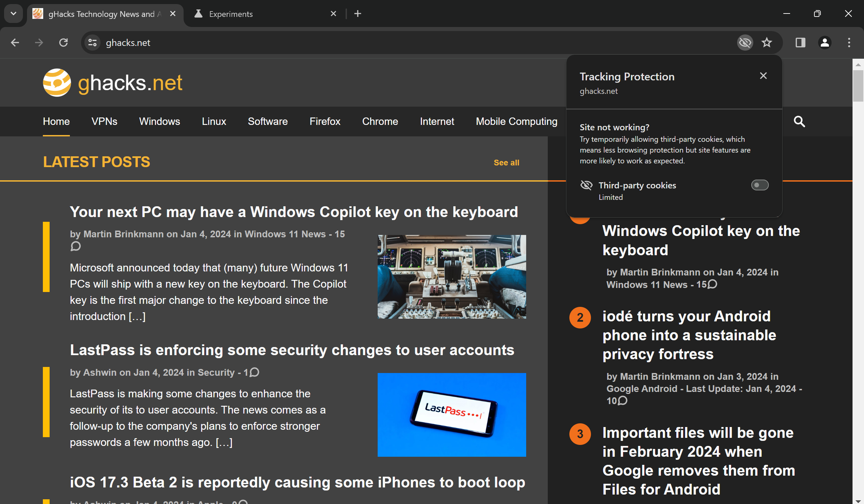This screenshot has width=864, height=504.
Task: Dismiss the Tracking Protection popup
Action: 763,75
